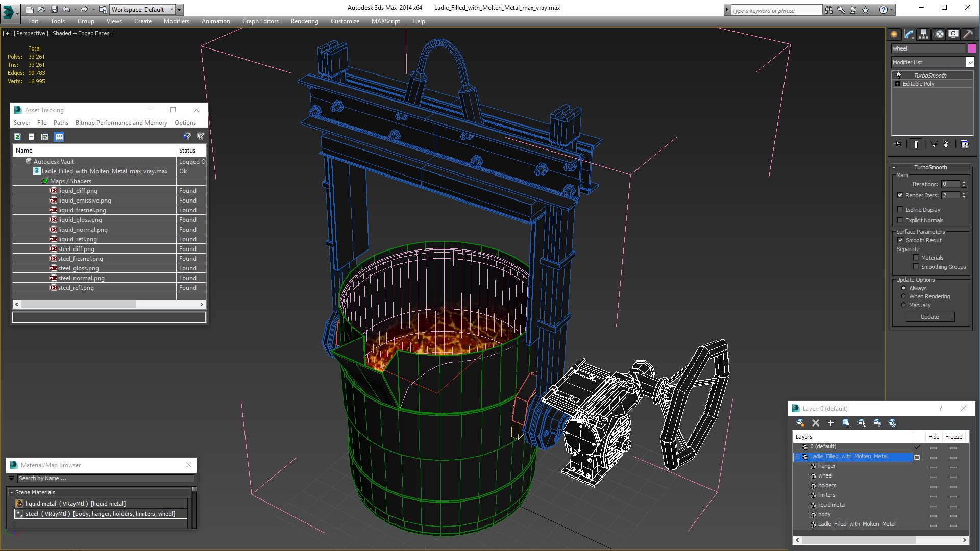This screenshot has height=551, width=980.
Task: Open the Rendering menu
Action: (304, 21)
